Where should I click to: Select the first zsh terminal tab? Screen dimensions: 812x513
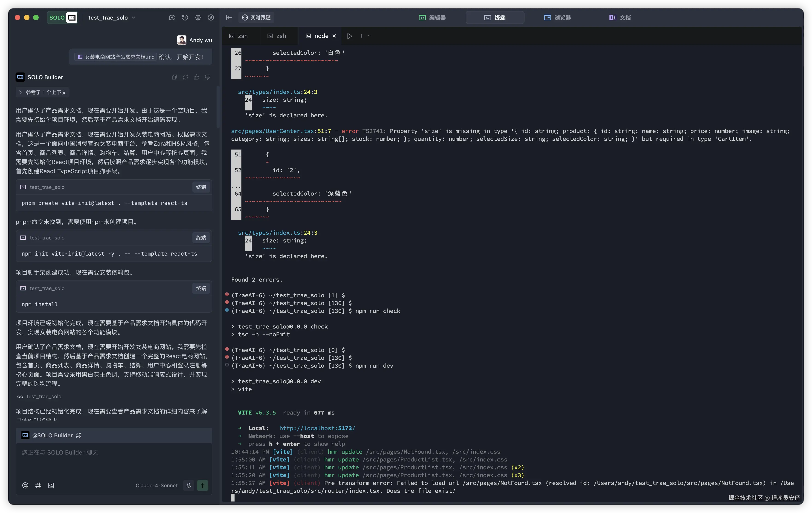(x=239, y=36)
